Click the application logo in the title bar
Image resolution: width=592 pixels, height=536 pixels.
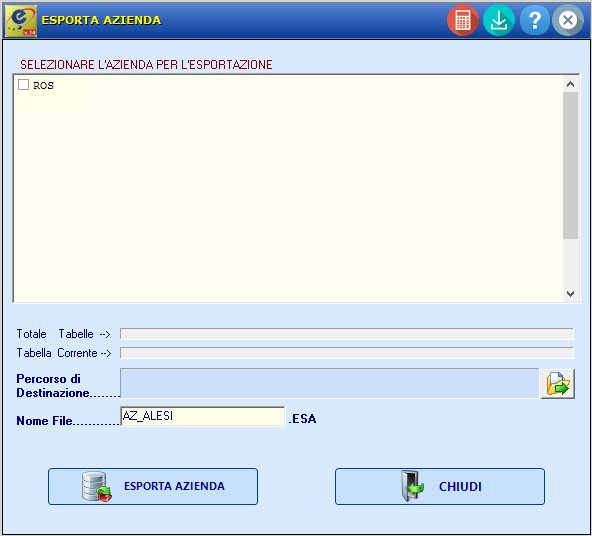tap(21, 20)
